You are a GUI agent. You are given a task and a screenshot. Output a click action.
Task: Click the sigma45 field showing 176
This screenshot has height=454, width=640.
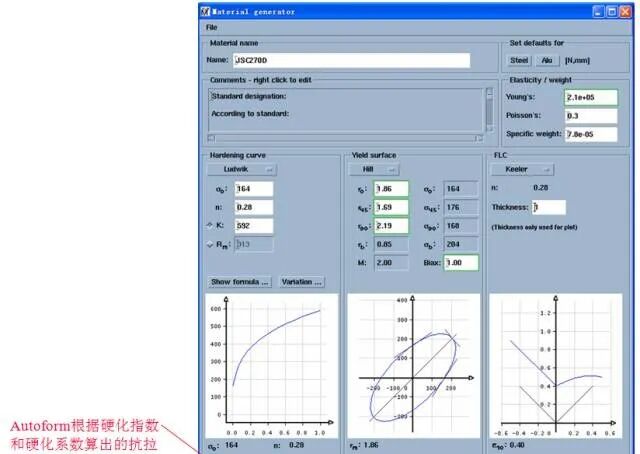[x=461, y=207]
